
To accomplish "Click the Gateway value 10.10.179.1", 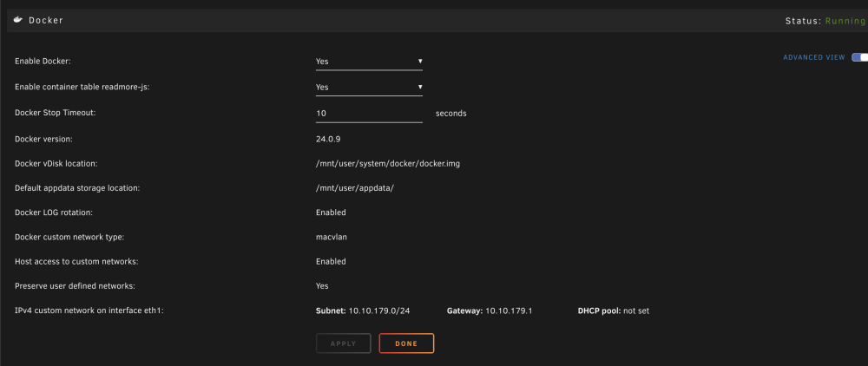I will click(509, 310).
